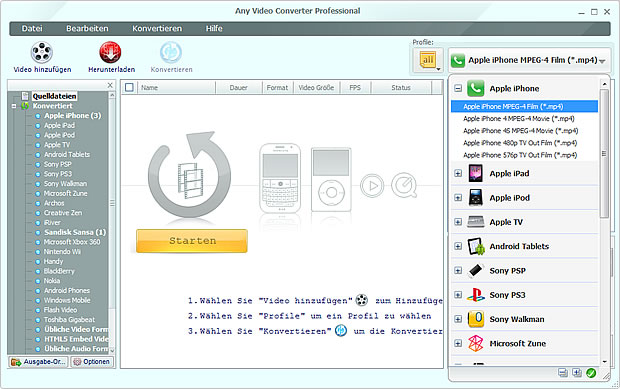Select Apple iPhone 576p TV Out Film

coord(520,155)
